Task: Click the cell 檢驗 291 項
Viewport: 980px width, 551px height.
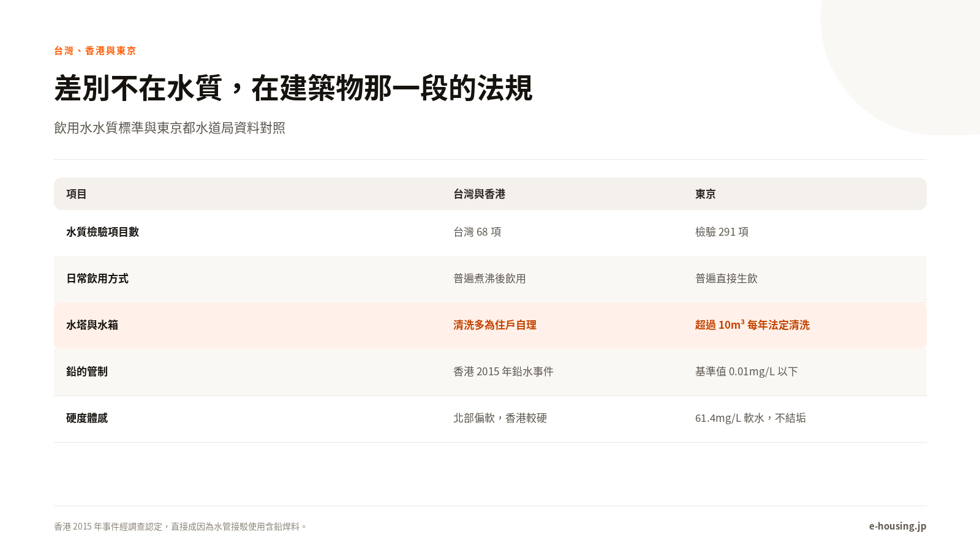Action: click(722, 232)
